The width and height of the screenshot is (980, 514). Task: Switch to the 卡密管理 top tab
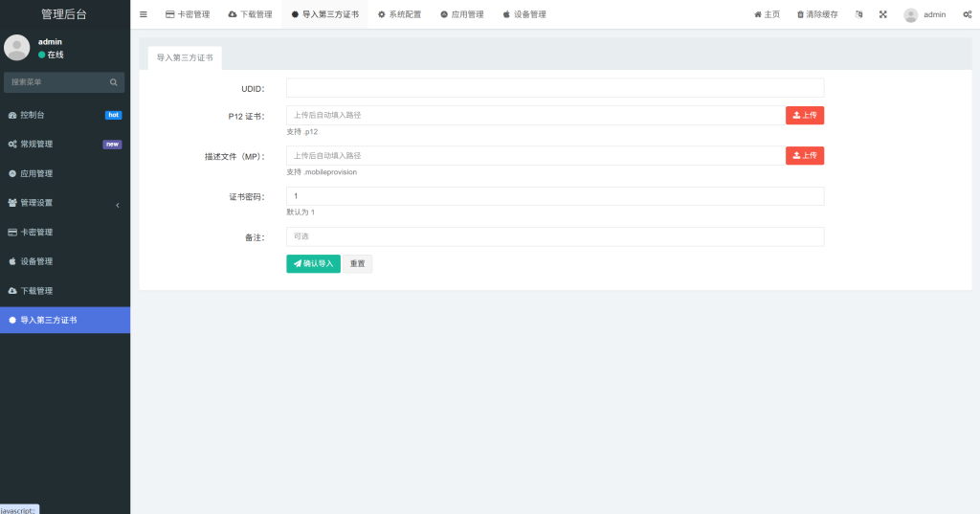click(x=188, y=14)
